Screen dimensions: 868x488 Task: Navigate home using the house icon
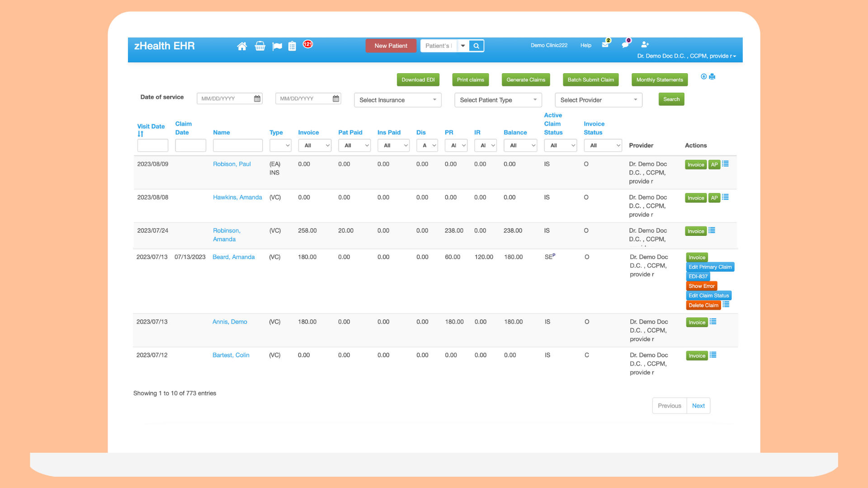click(x=242, y=46)
